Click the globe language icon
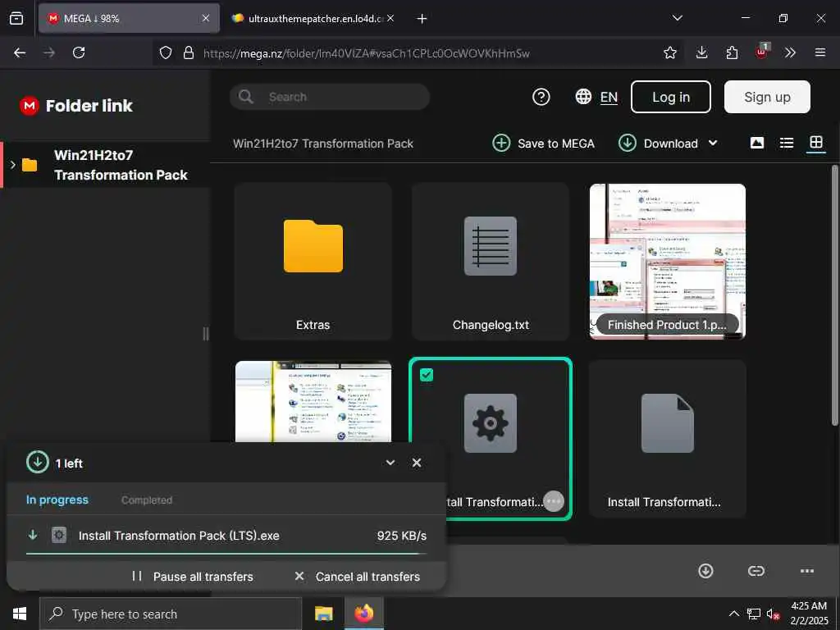 pos(583,97)
